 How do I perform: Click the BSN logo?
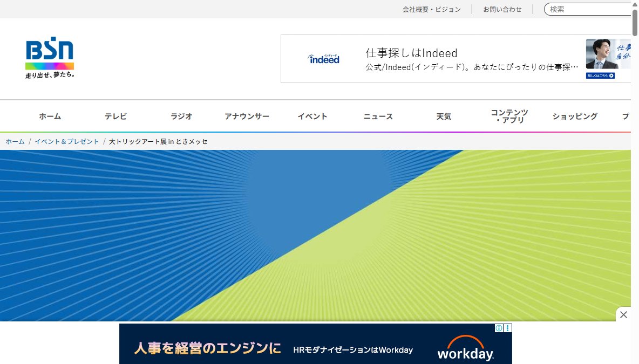(50, 57)
